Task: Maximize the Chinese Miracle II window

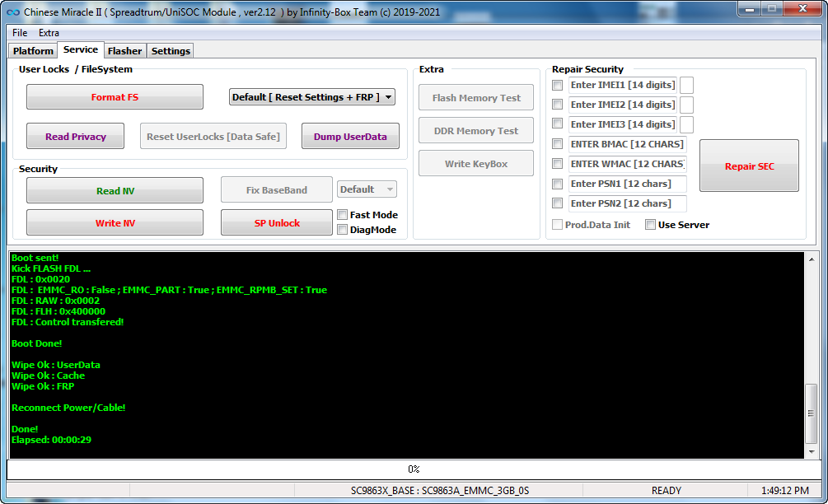Action: (x=772, y=9)
